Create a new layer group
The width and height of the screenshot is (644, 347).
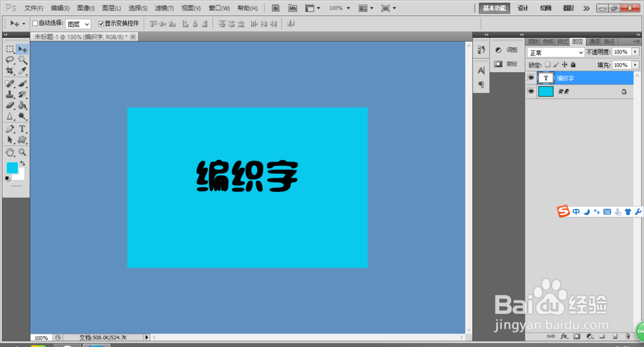point(602,336)
